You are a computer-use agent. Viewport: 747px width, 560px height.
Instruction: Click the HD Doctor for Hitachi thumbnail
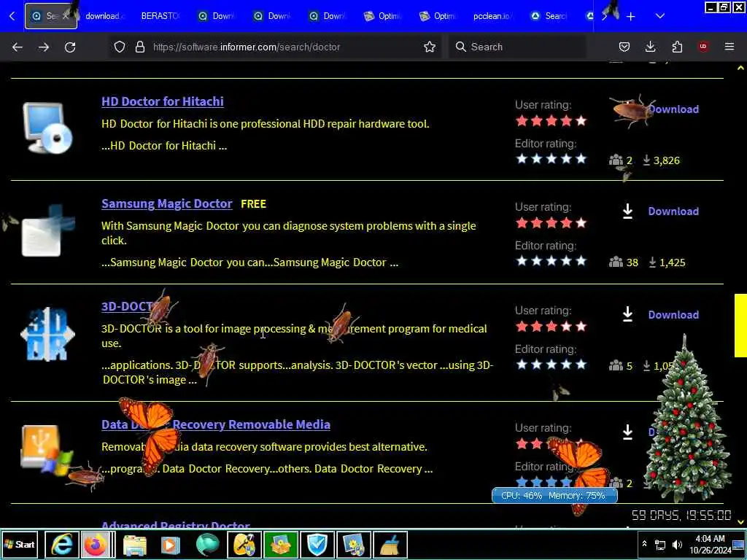pos(47,128)
